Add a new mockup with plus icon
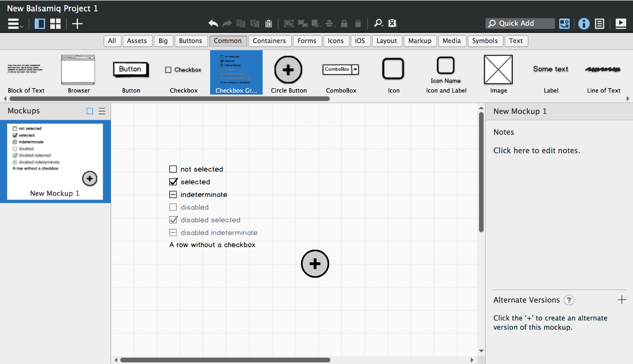The width and height of the screenshot is (633, 364). coord(77,24)
